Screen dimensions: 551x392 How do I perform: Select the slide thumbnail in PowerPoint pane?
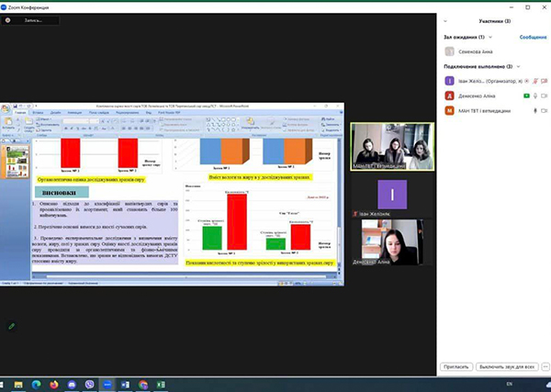click(17, 162)
